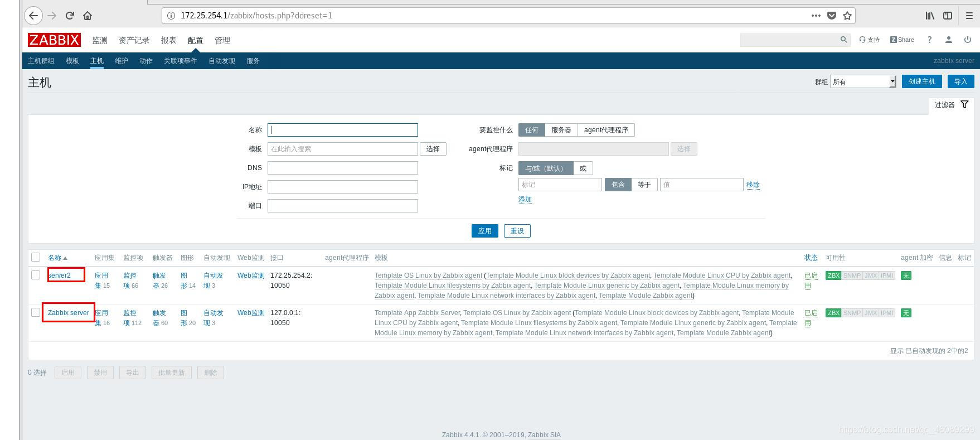
Task: Tick the checkbox for server2 host
Action: coord(36,275)
